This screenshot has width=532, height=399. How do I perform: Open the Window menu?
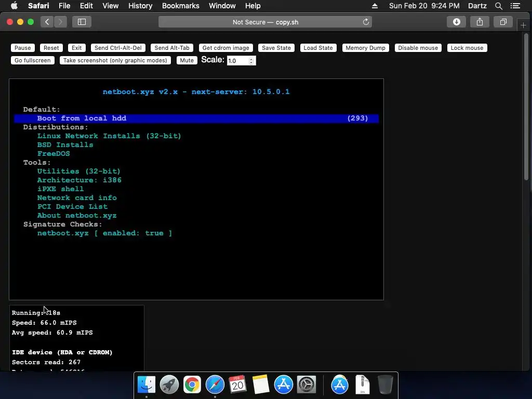pyautogui.click(x=222, y=6)
